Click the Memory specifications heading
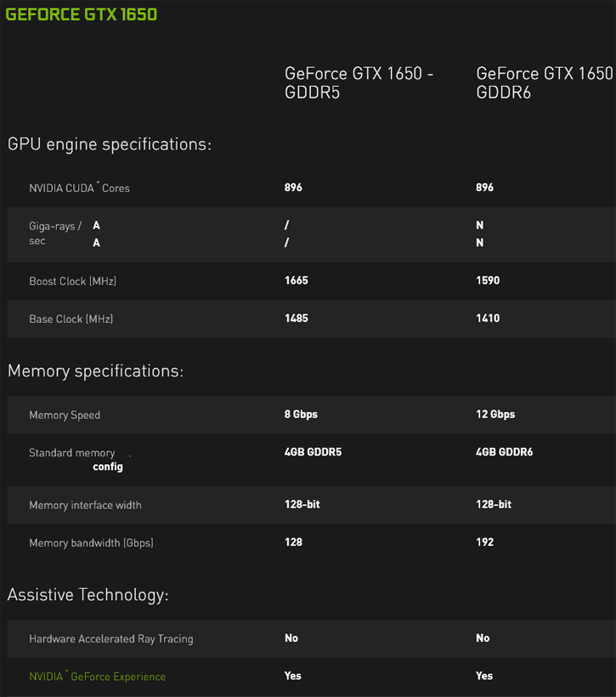 (x=95, y=371)
